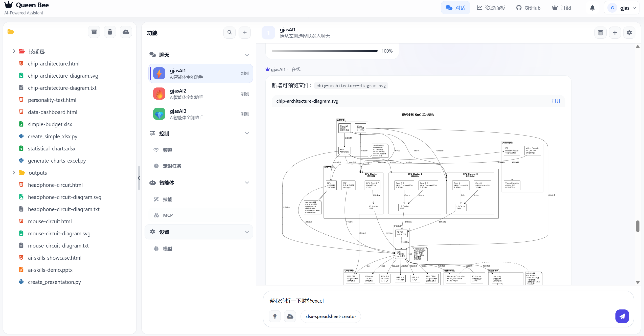Search skills using the magnifier icon
Image resolution: width=644 pixels, height=336 pixels.
click(229, 32)
